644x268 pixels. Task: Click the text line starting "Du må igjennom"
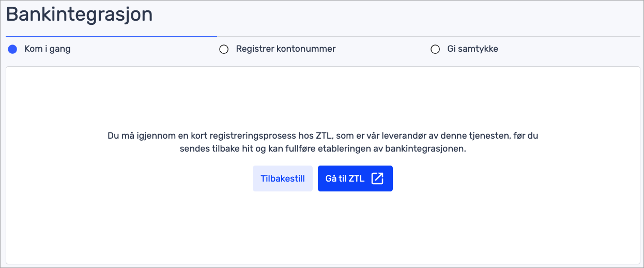[323, 136]
